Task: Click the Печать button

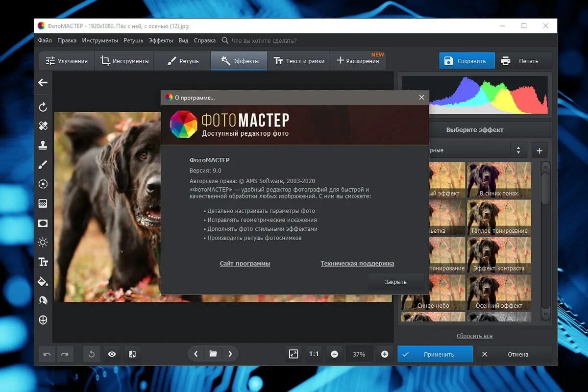Action: click(523, 61)
